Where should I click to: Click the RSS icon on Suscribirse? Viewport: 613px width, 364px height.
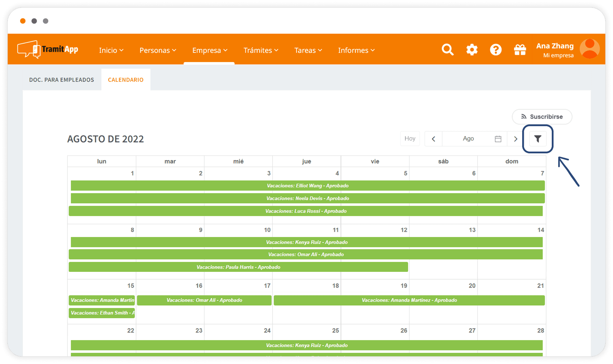[524, 116]
